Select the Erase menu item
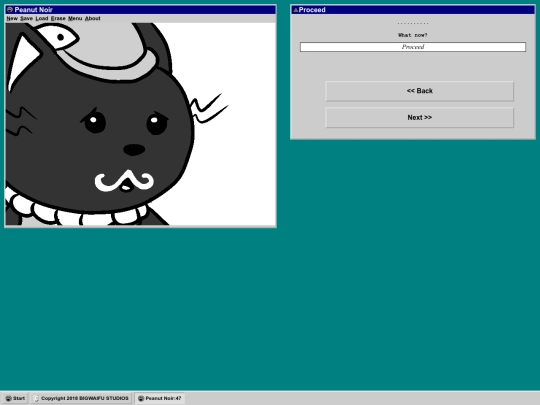This screenshot has width=540, height=405. pyautogui.click(x=58, y=19)
